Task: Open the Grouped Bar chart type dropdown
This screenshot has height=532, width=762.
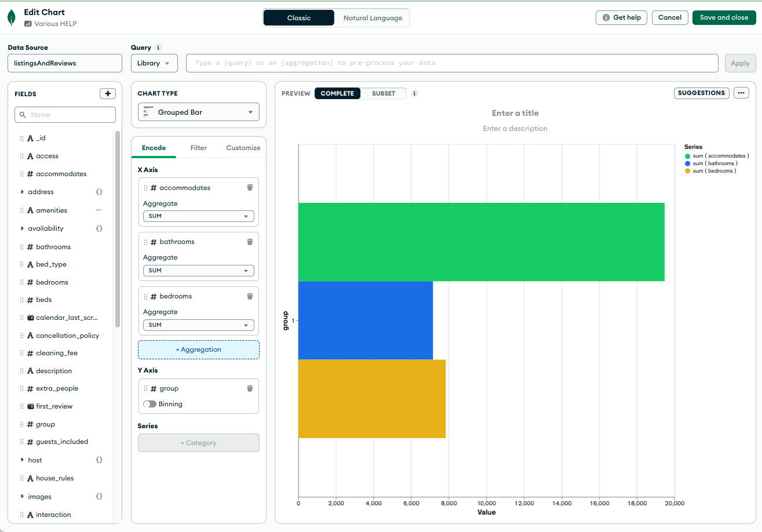Action: pyautogui.click(x=199, y=112)
